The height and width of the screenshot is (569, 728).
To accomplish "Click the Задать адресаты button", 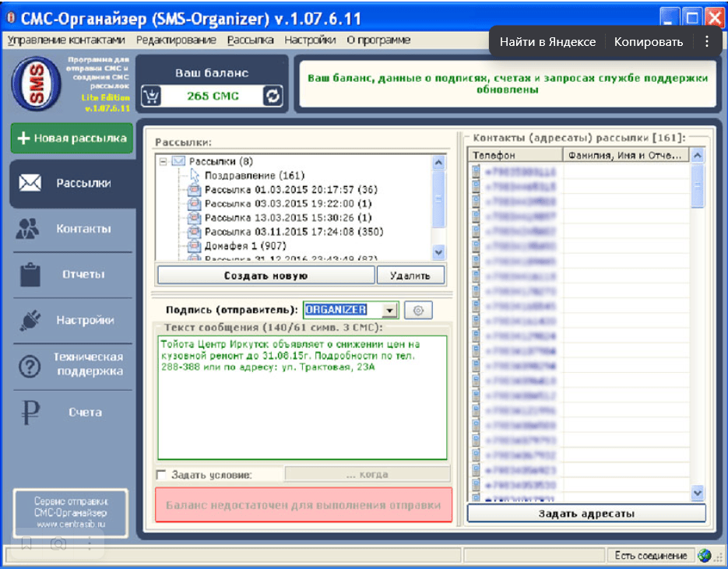I will tap(586, 514).
